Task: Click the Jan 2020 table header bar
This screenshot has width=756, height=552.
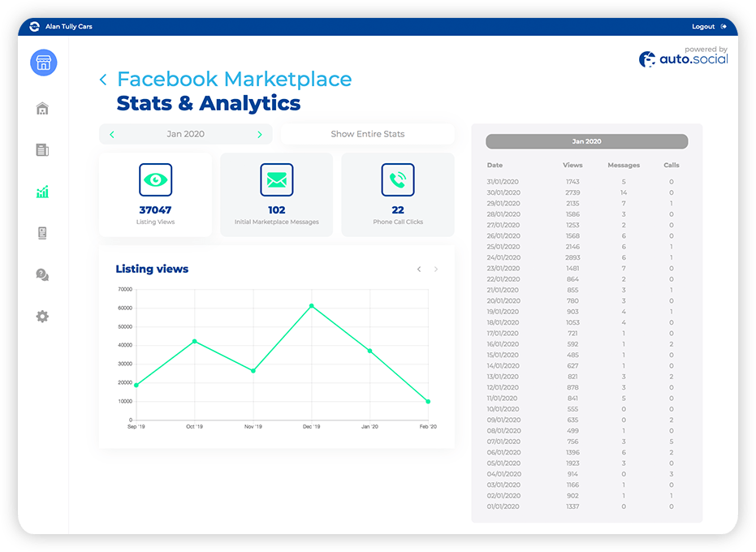Action: (587, 141)
